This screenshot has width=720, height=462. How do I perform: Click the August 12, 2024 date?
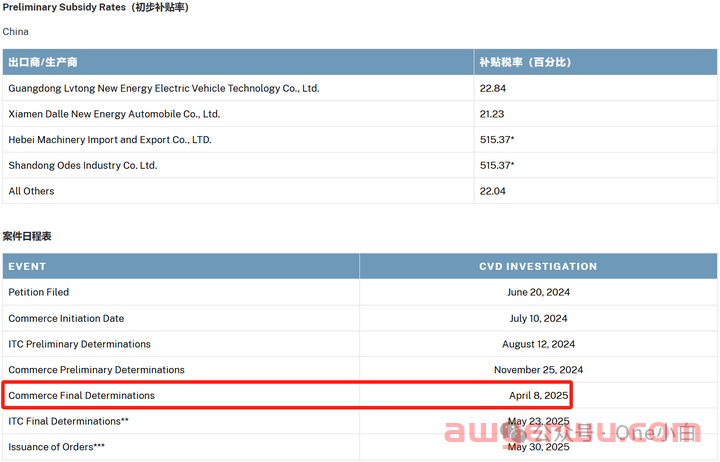coord(538,344)
